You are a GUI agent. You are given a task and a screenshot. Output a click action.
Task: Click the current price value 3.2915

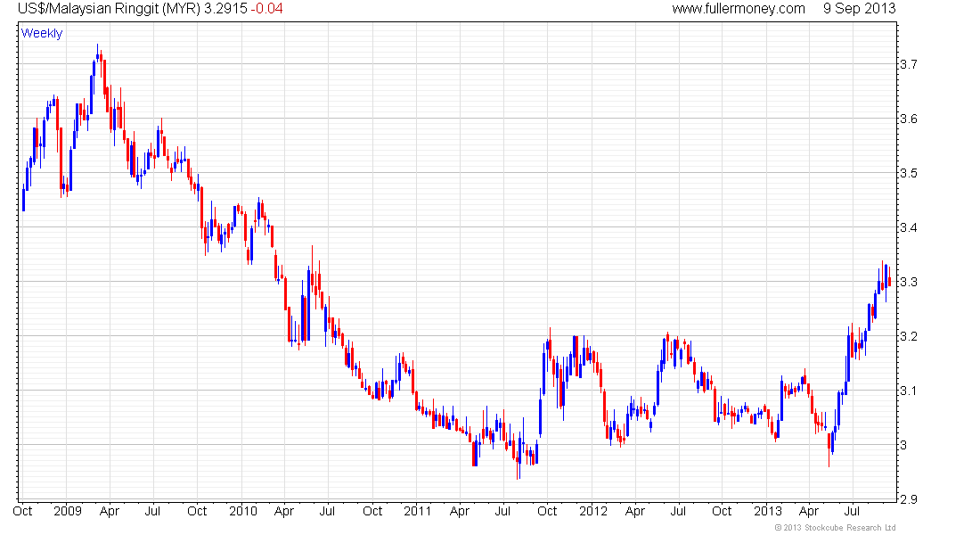coord(225,9)
